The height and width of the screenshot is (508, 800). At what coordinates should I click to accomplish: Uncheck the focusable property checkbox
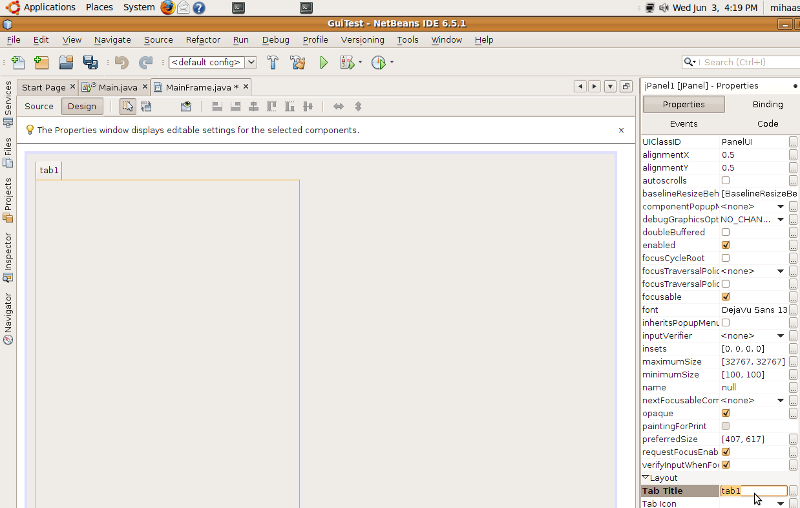point(726,297)
